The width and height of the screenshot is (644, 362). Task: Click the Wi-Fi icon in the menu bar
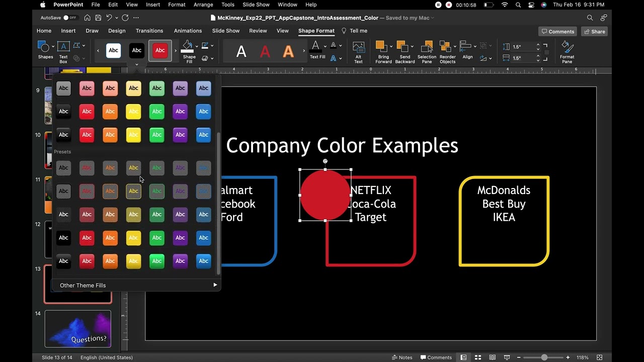point(505,5)
